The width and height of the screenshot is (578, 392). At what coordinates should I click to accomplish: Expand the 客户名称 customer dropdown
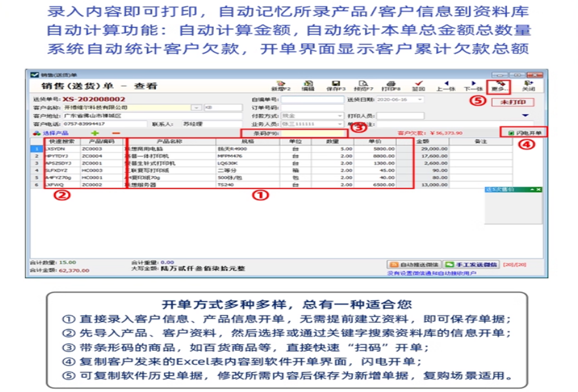point(197,108)
